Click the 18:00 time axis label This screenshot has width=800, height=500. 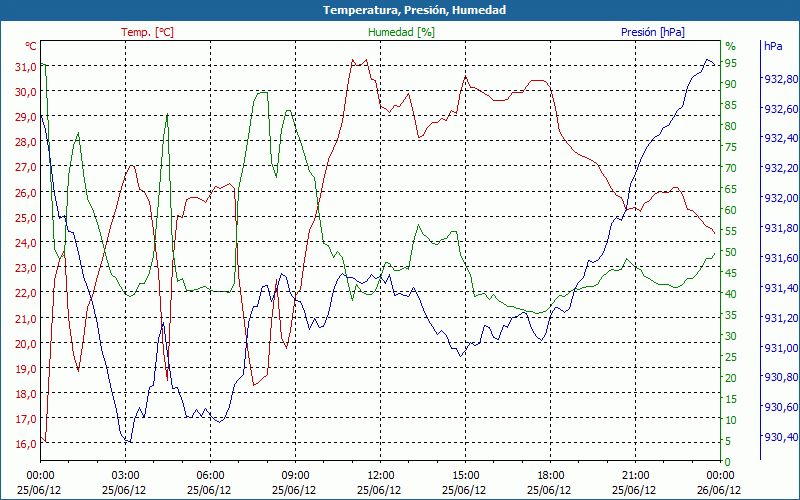tap(551, 476)
